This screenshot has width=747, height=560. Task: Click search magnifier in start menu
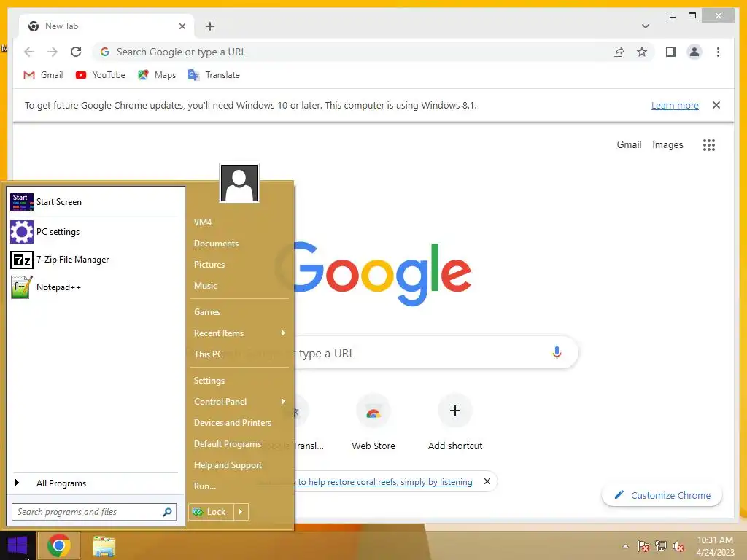[x=167, y=512]
